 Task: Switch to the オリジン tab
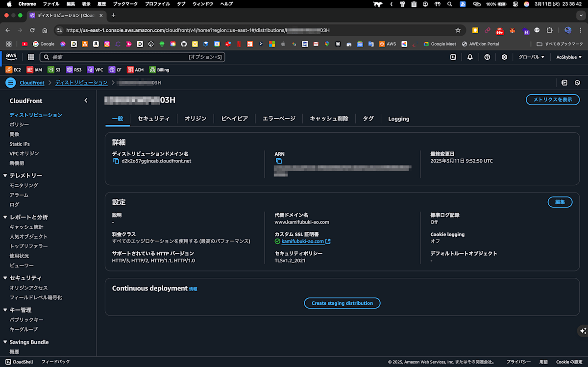pos(196,119)
